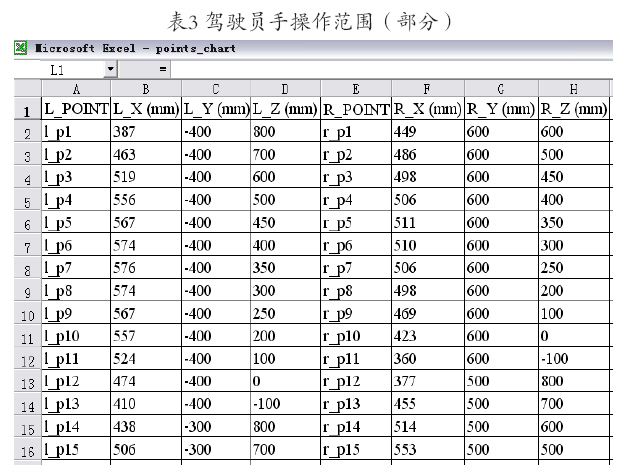This screenshot has height=475, width=628.
Task: Click cell with value 510
Action: pyautogui.click(x=428, y=245)
